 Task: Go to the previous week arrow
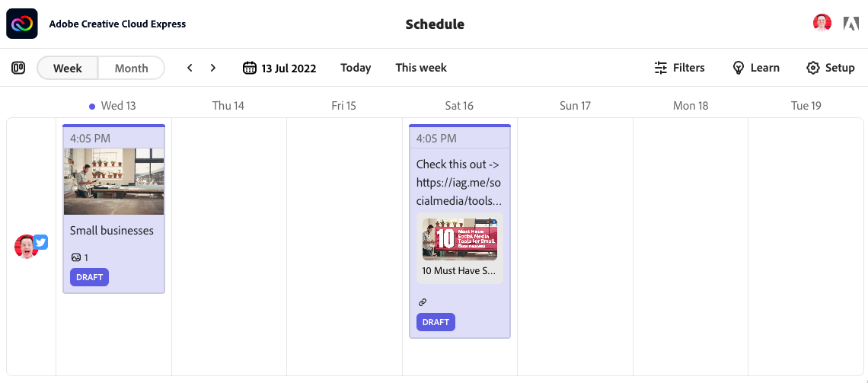[x=190, y=68]
